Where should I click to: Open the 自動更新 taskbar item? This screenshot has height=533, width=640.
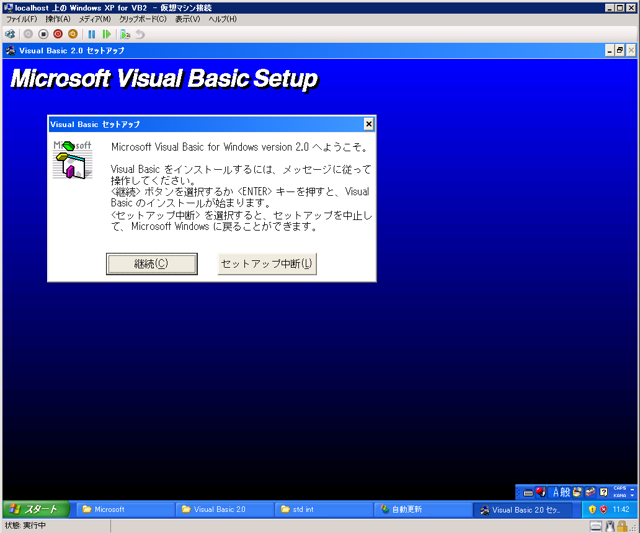point(423,509)
